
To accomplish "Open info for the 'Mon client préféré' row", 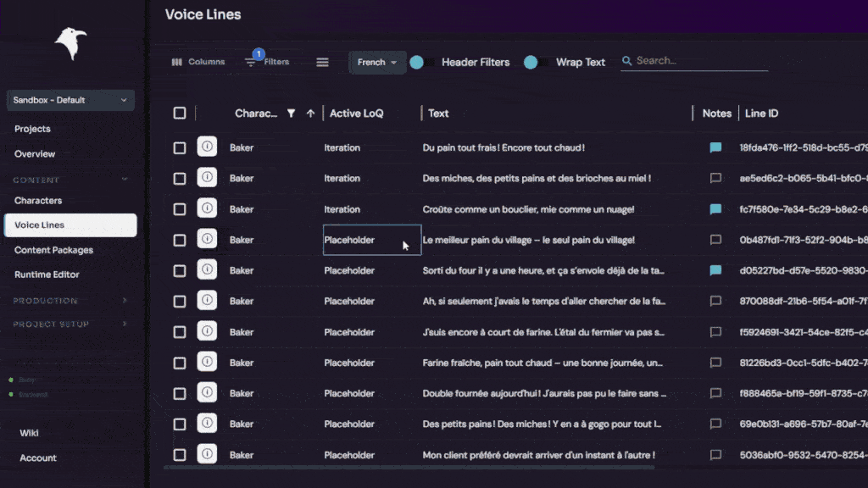I will [x=207, y=454].
